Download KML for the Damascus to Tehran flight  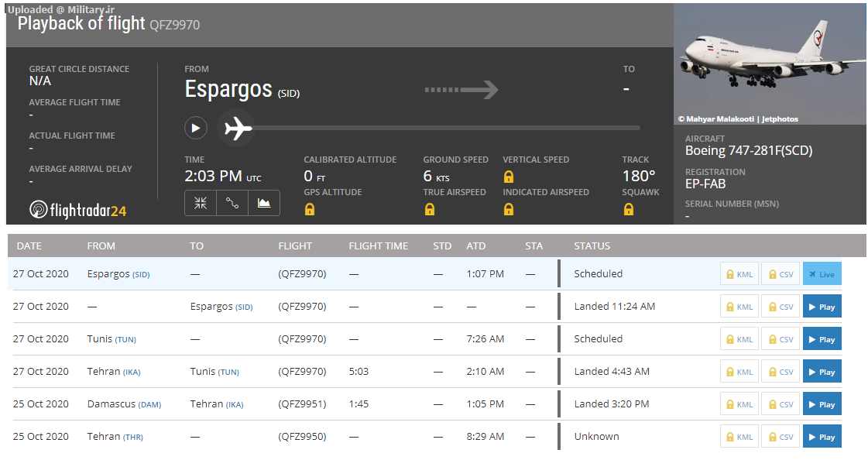(739, 404)
